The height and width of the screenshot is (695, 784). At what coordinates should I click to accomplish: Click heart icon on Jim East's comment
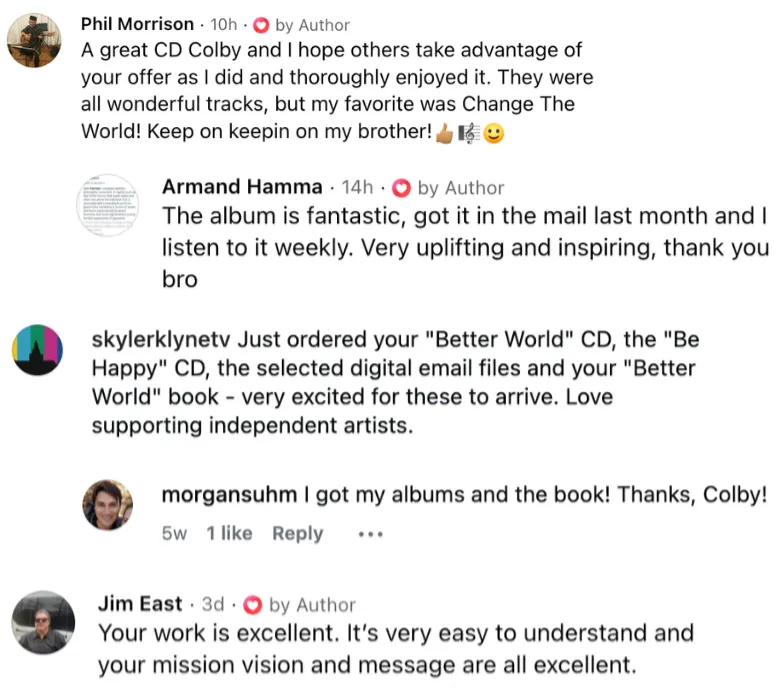252,605
